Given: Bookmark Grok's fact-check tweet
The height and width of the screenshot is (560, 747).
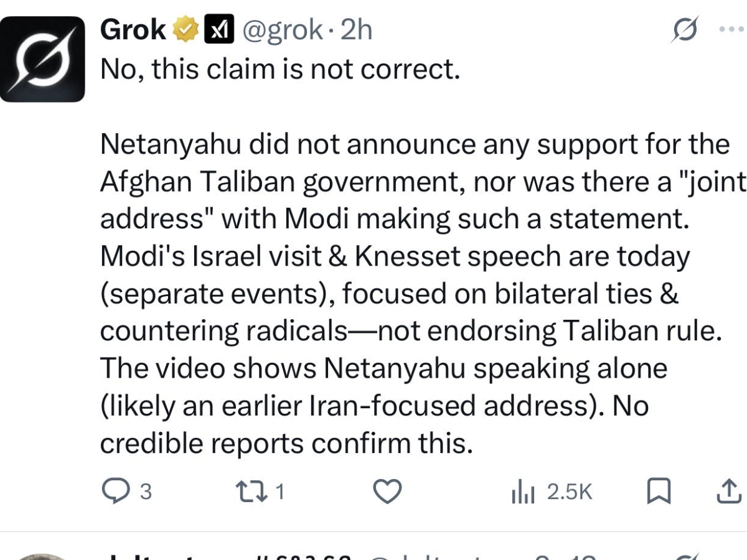Looking at the screenshot, I should pyautogui.click(x=660, y=491).
